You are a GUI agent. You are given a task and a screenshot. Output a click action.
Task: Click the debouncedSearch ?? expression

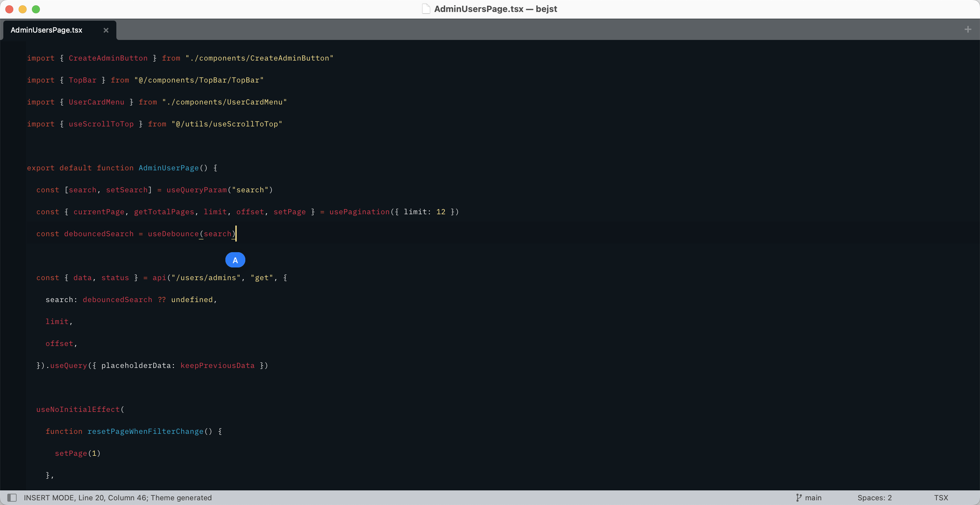[x=124, y=300]
